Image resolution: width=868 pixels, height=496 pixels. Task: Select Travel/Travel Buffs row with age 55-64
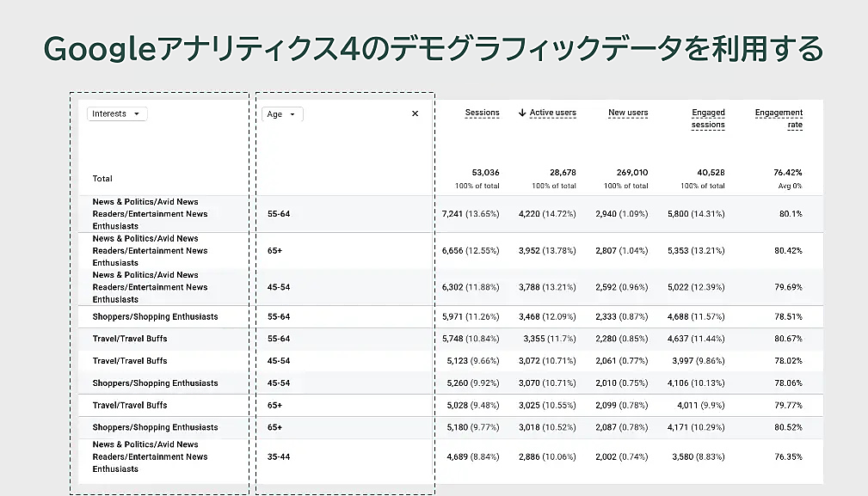click(x=451, y=339)
